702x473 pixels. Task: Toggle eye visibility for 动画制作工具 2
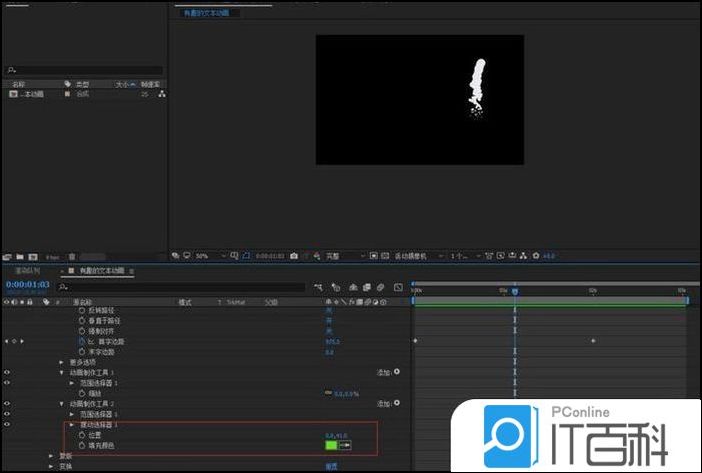tap(7, 403)
